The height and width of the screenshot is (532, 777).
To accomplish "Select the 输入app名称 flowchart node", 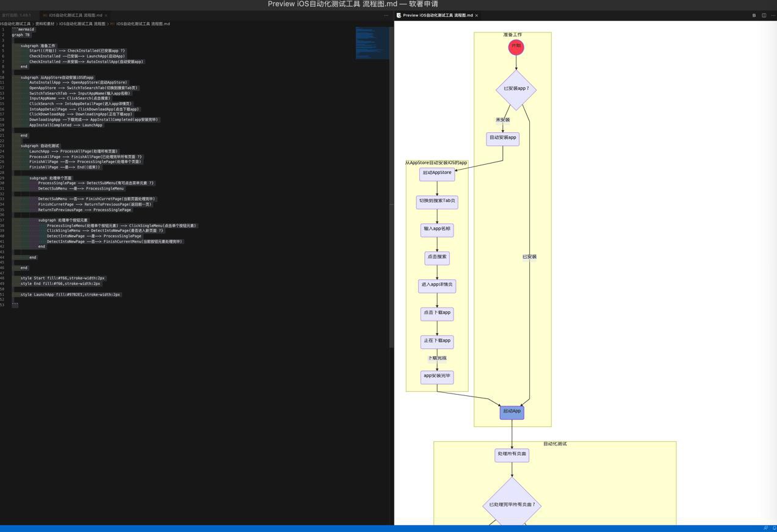I will pos(437,229).
